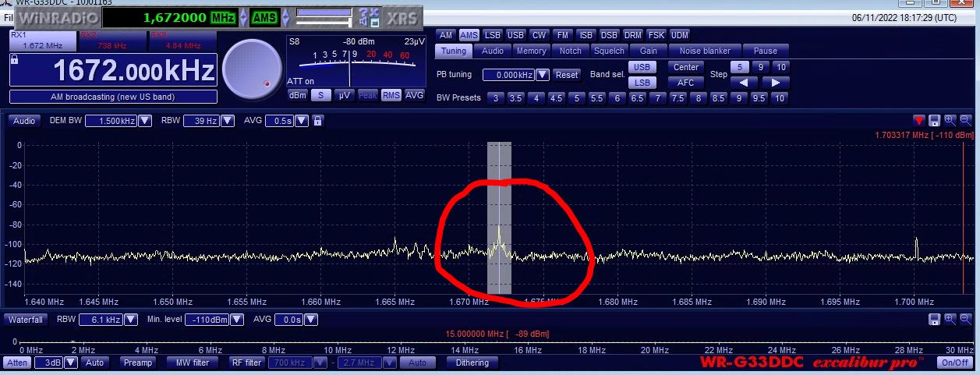Zoom out the spectrum display
Viewport: 980px width, 375px height.
[x=966, y=120]
